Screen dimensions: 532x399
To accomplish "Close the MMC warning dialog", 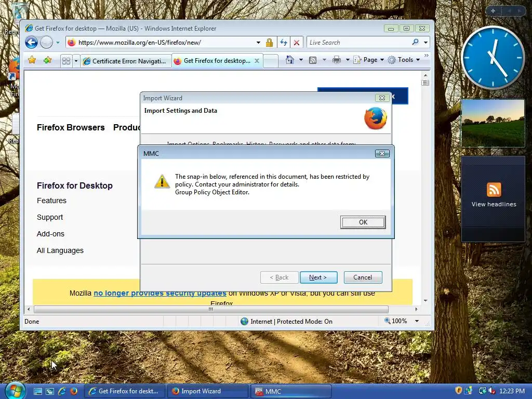I will point(382,153).
